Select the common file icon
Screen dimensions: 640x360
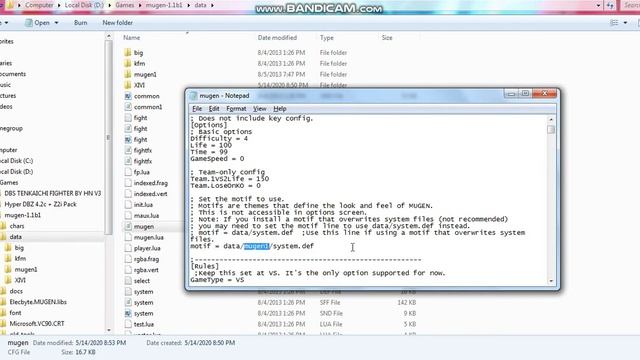pos(128,96)
